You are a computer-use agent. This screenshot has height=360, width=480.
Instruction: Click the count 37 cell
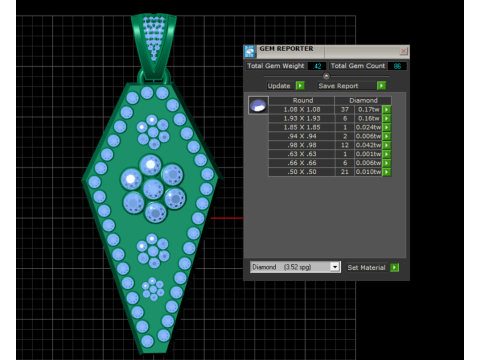coord(345,109)
